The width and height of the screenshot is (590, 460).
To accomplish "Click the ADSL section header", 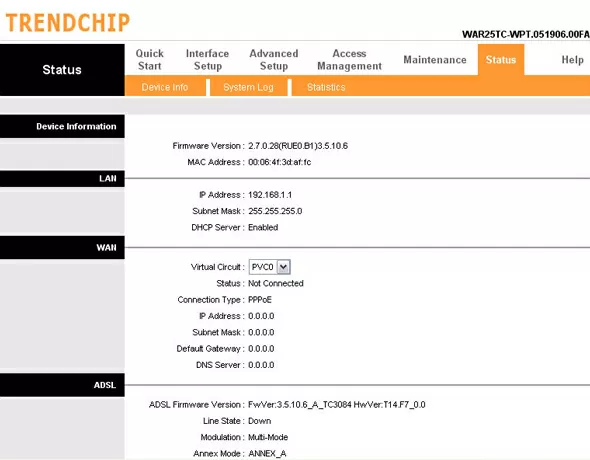I will (x=62, y=385).
